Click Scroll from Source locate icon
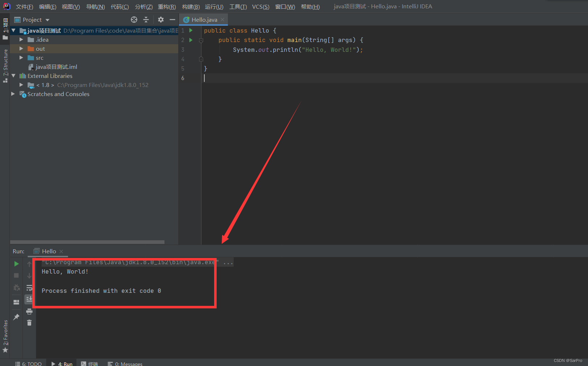588x366 pixels. [x=134, y=20]
